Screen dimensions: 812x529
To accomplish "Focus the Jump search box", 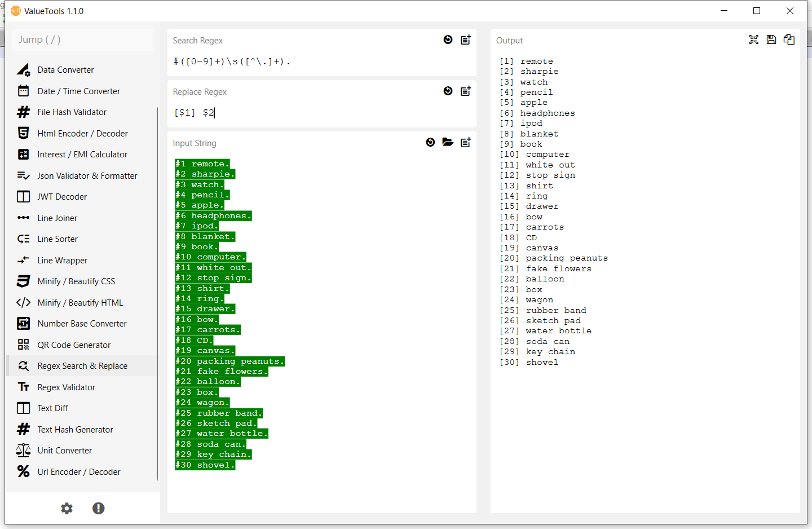I will pyautogui.click(x=82, y=39).
